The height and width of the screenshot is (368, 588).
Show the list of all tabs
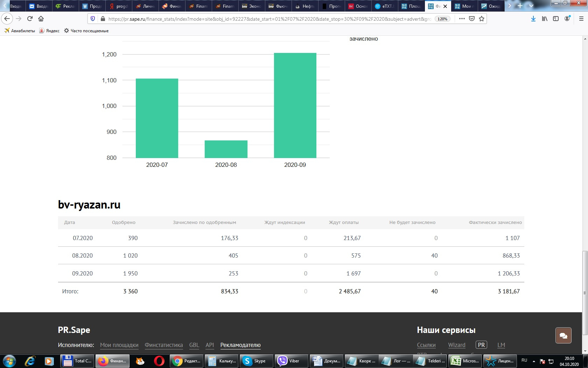coord(531,6)
